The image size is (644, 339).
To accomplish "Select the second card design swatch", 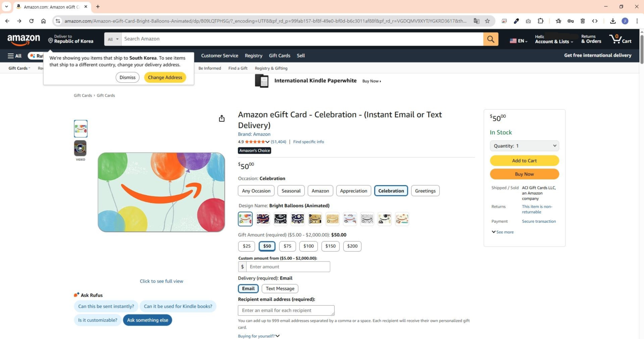I will click(x=263, y=219).
